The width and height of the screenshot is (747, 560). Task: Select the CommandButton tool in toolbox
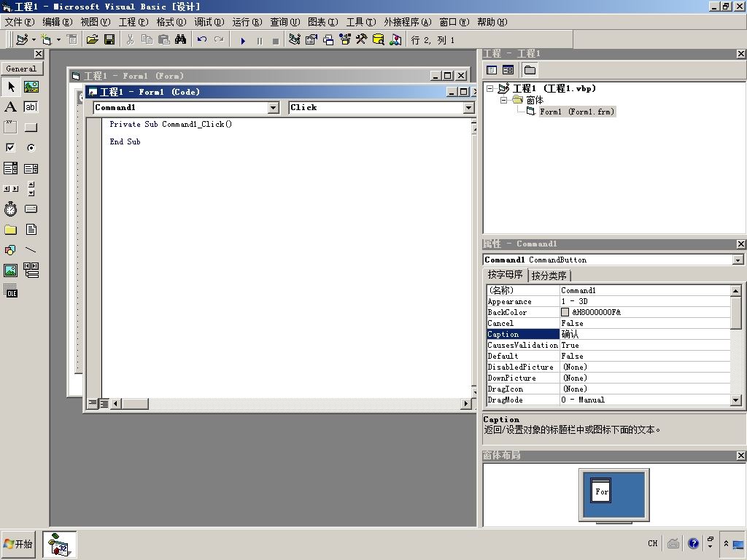(x=31, y=127)
